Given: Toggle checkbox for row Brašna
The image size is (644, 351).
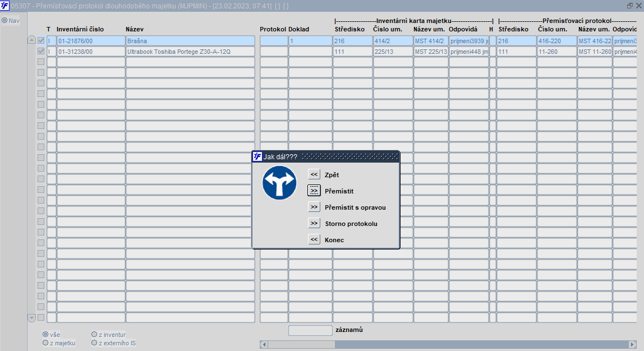Looking at the screenshot, I should [x=41, y=40].
